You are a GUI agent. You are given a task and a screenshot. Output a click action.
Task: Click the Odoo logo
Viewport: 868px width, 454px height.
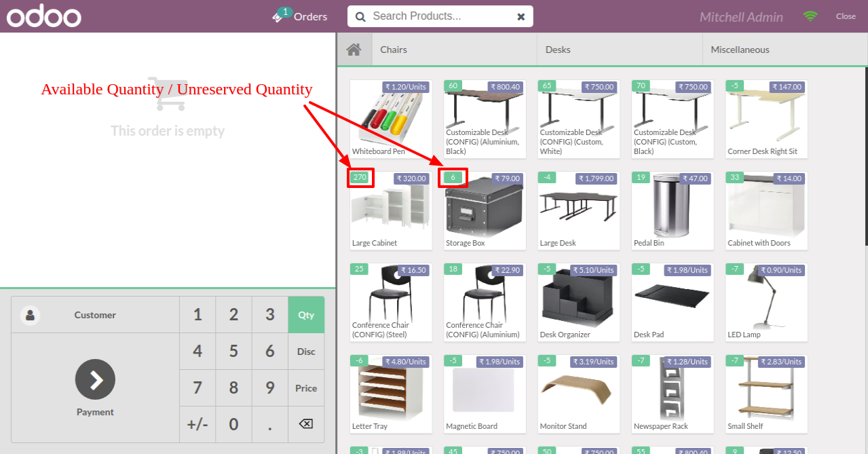click(44, 16)
